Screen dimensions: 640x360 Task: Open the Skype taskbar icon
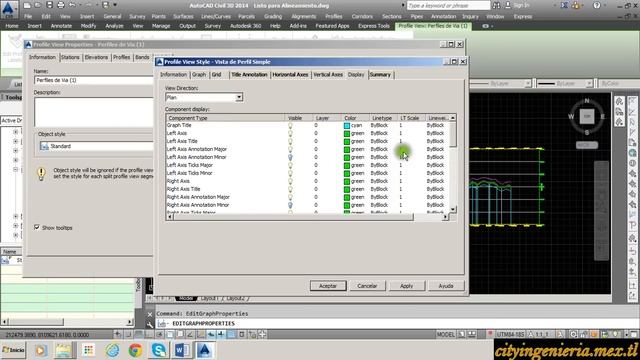[x=158, y=350]
